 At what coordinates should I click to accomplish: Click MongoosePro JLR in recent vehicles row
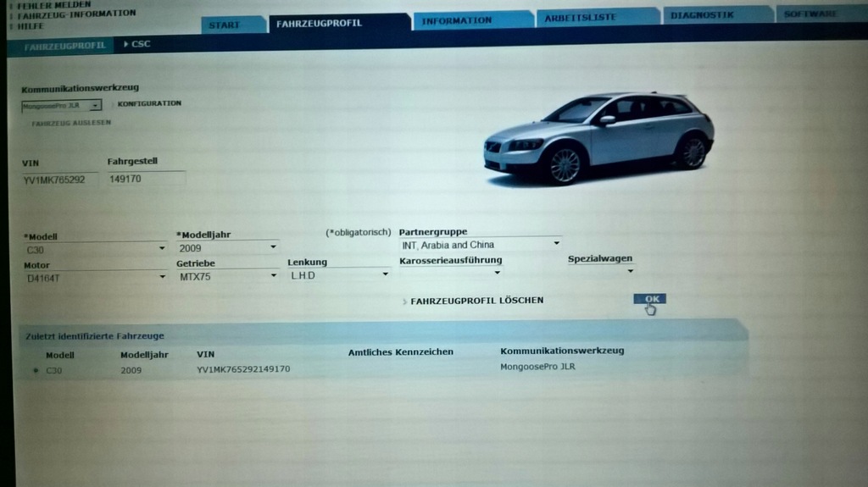pos(537,367)
